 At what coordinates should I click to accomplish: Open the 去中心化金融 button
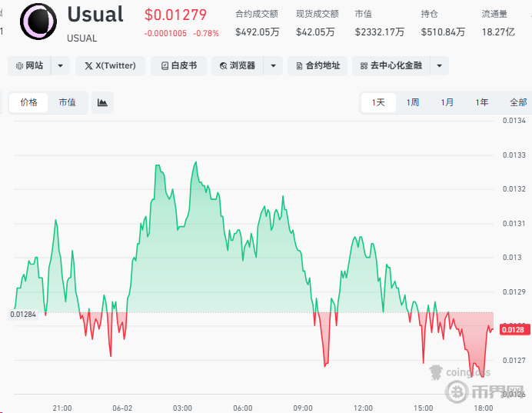391,66
